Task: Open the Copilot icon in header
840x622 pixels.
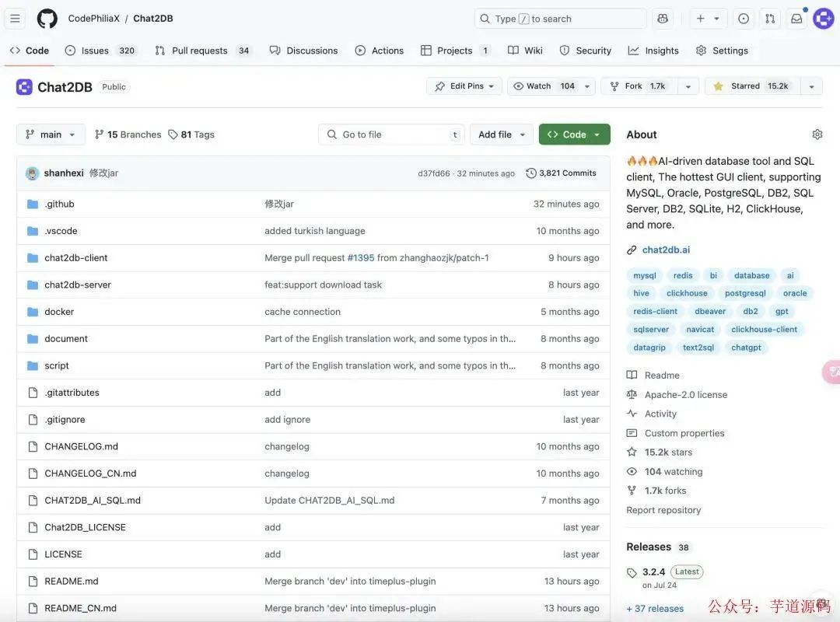Action: click(x=663, y=19)
